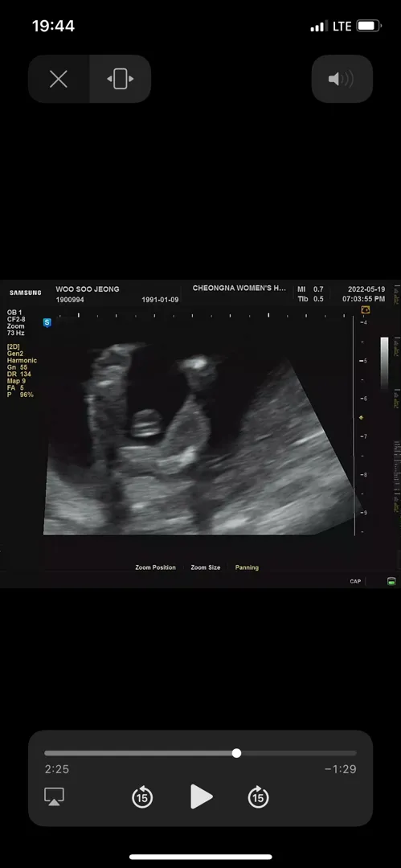401x868 pixels.
Task: Select Zoom Position option
Action: 156,567
